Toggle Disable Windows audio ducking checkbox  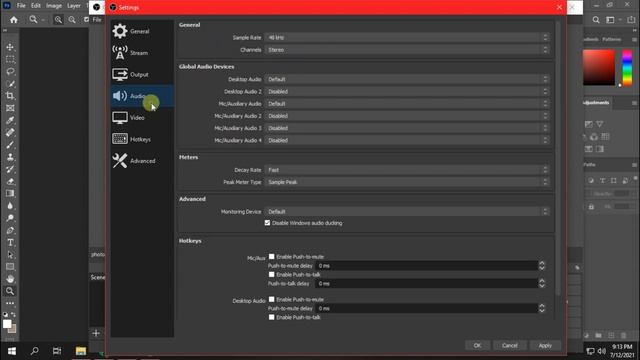(267, 223)
